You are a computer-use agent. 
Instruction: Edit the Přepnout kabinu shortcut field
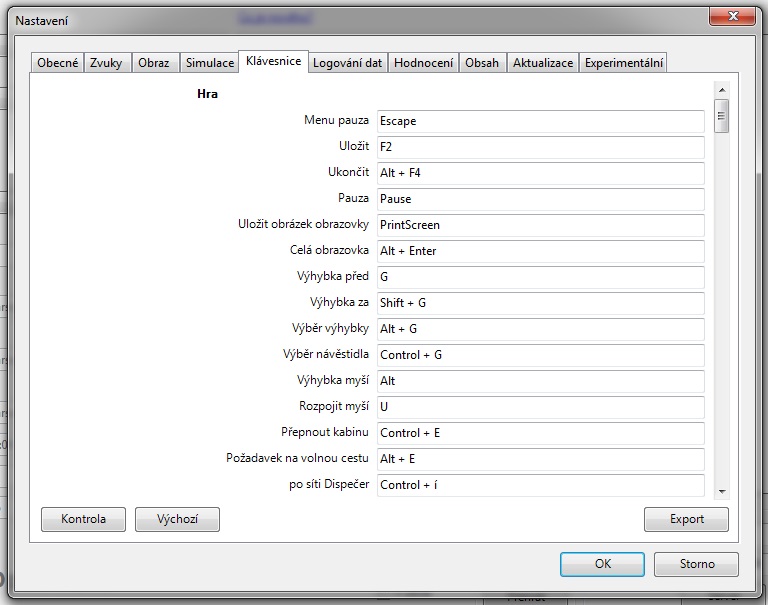click(540, 433)
